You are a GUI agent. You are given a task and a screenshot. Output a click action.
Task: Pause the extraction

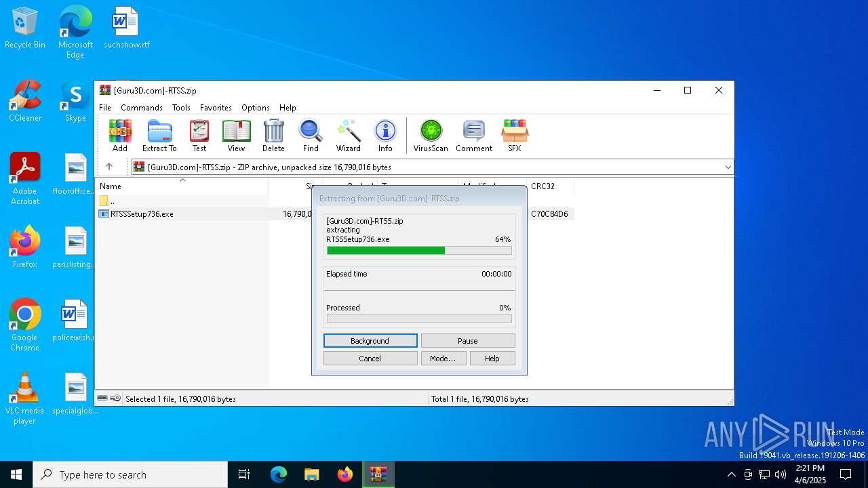[x=468, y=341]
